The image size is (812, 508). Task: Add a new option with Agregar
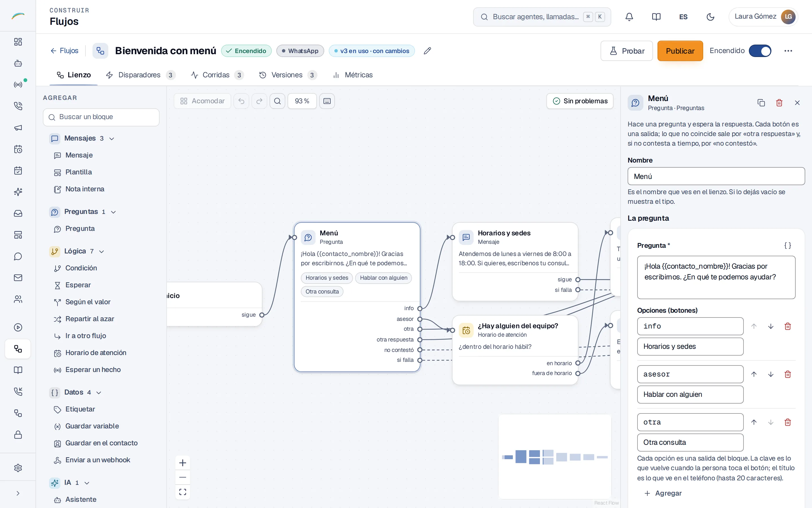(x=663, y=493)
